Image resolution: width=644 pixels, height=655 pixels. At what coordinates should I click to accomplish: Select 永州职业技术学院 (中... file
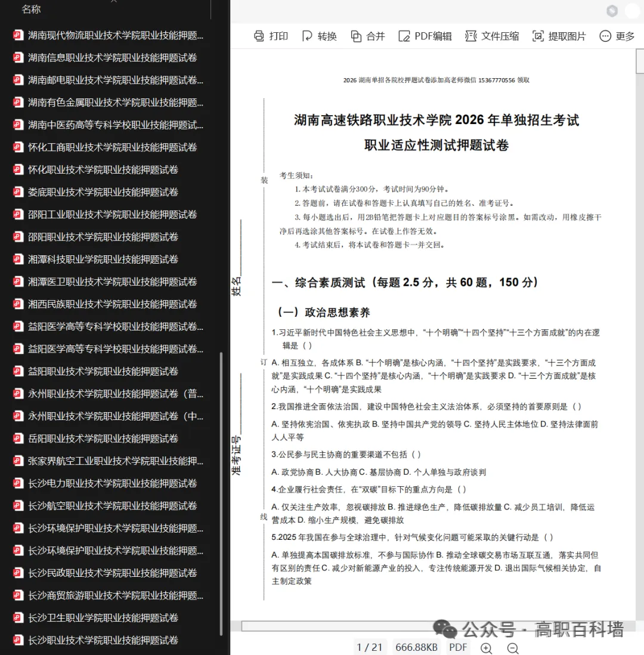(x=109, y=416)
